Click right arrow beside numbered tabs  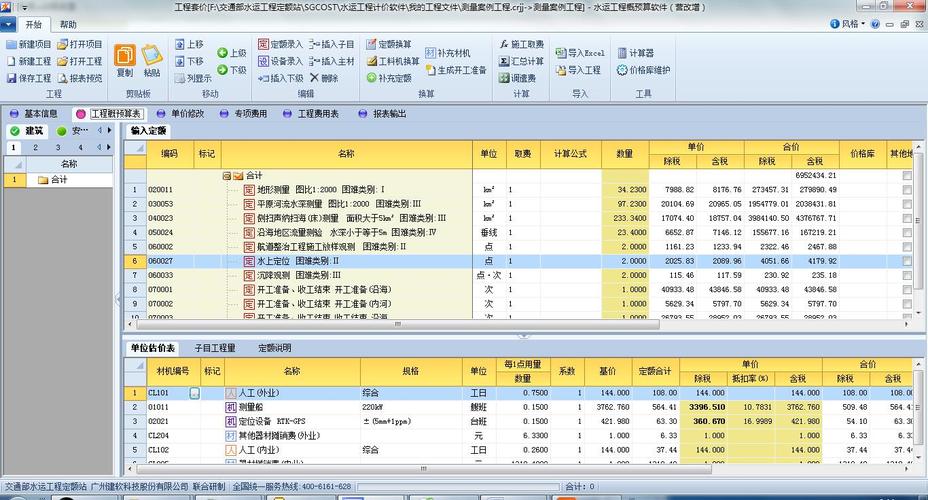[x=109, y=147]
